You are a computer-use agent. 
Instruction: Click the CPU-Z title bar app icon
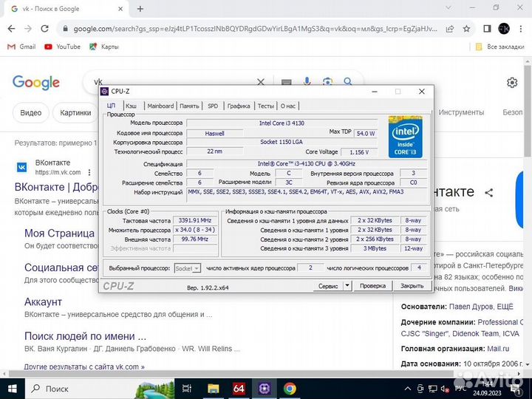pos(105,92)
